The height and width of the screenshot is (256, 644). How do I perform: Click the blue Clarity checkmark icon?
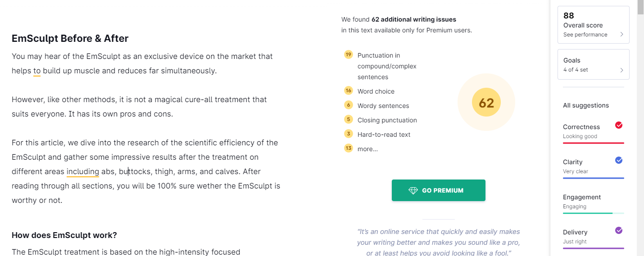click(619, 160)
